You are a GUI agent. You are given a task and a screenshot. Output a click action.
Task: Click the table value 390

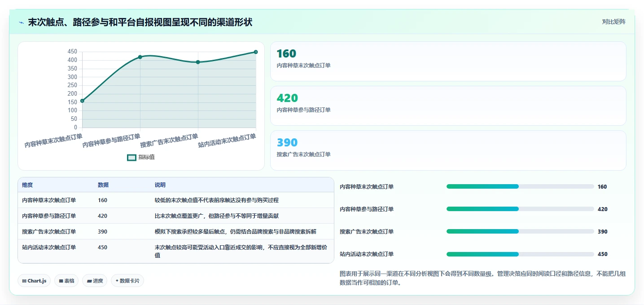click(103, 232)
